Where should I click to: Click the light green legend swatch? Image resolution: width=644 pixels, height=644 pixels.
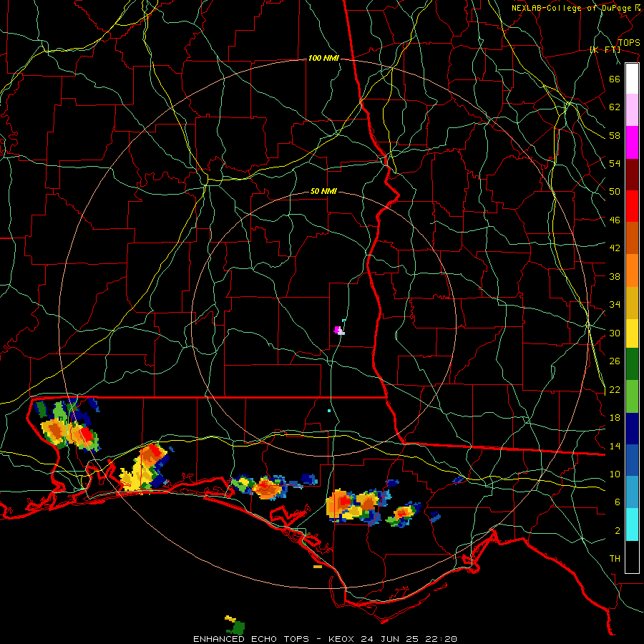coord(632,396)
